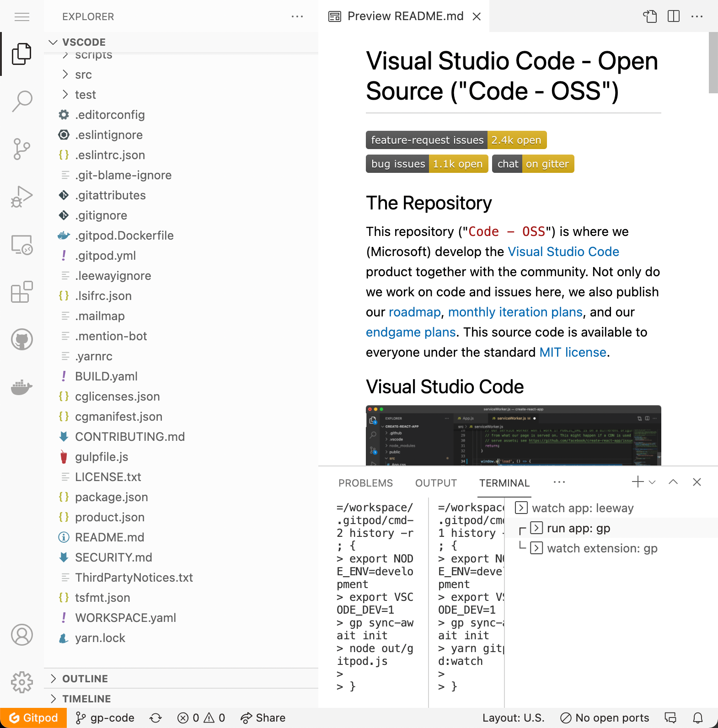Switch to the OUTPUT tab
This screenshot has height=728, width=718.
tap(436, 483)
